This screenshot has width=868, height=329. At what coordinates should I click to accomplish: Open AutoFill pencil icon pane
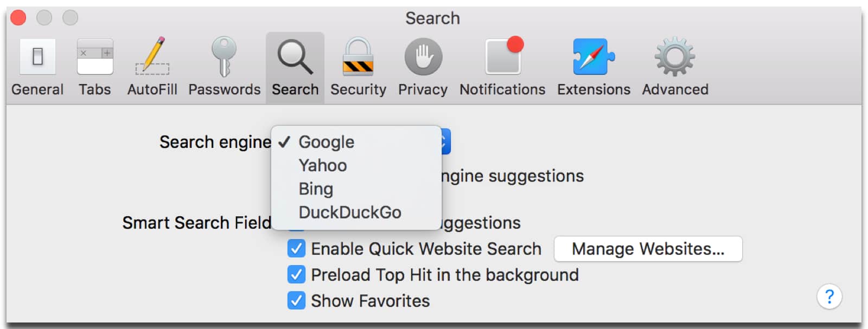[152, 66]
